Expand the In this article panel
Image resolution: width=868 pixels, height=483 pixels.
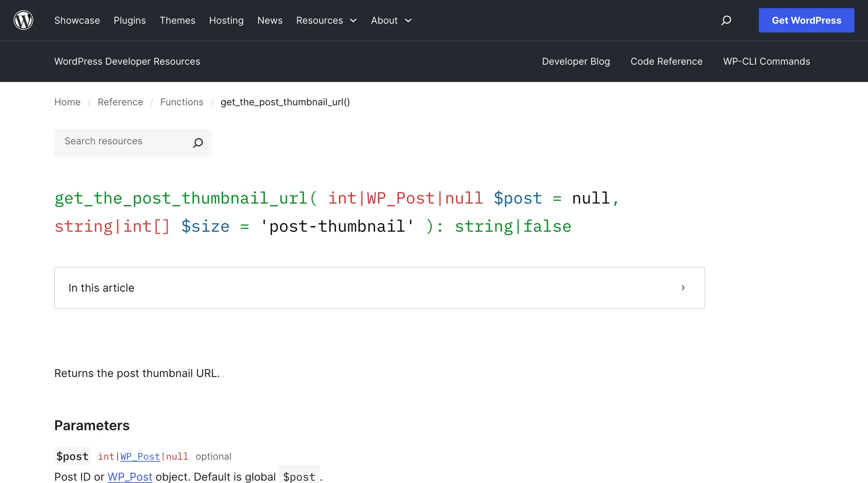coord(379,288)
